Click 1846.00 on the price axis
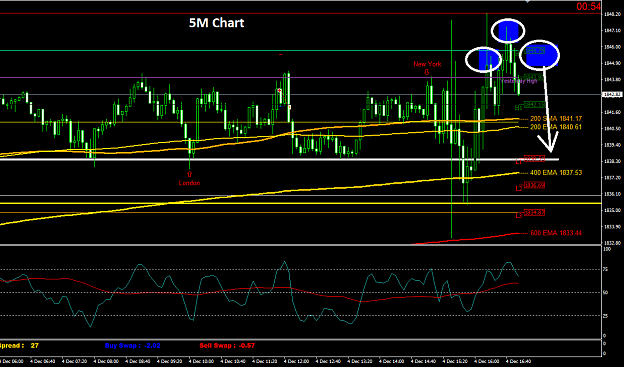This screenshot has height=368, width=625. click(613, 47)
